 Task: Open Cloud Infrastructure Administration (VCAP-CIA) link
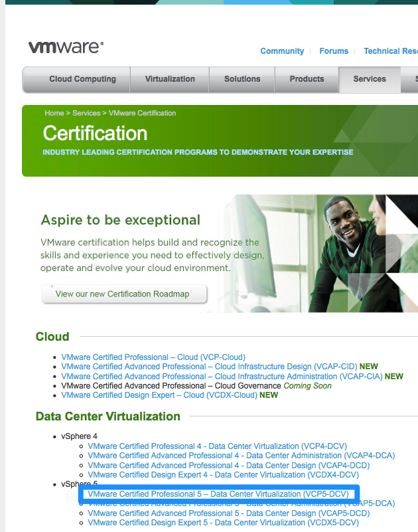click(x=222, y=377)
